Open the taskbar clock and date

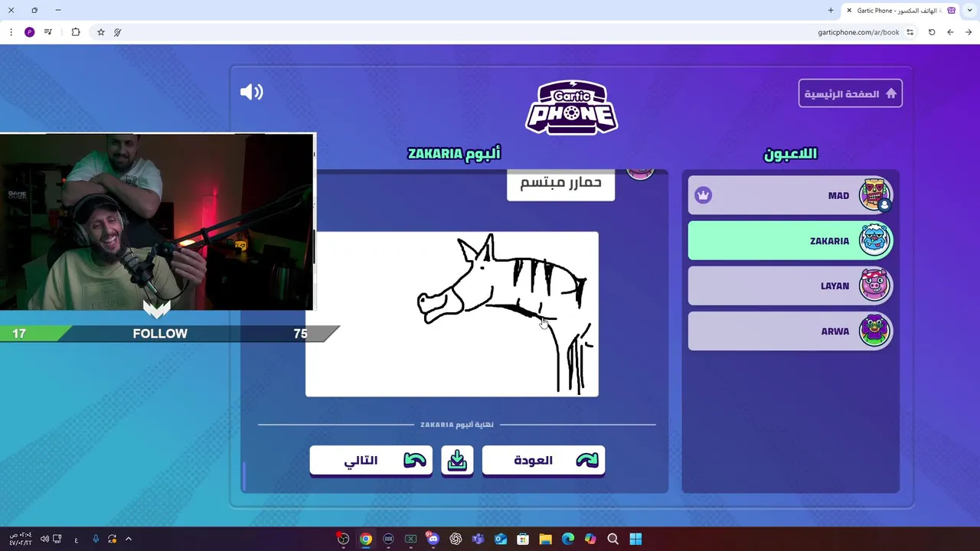(x=21, y=539)
